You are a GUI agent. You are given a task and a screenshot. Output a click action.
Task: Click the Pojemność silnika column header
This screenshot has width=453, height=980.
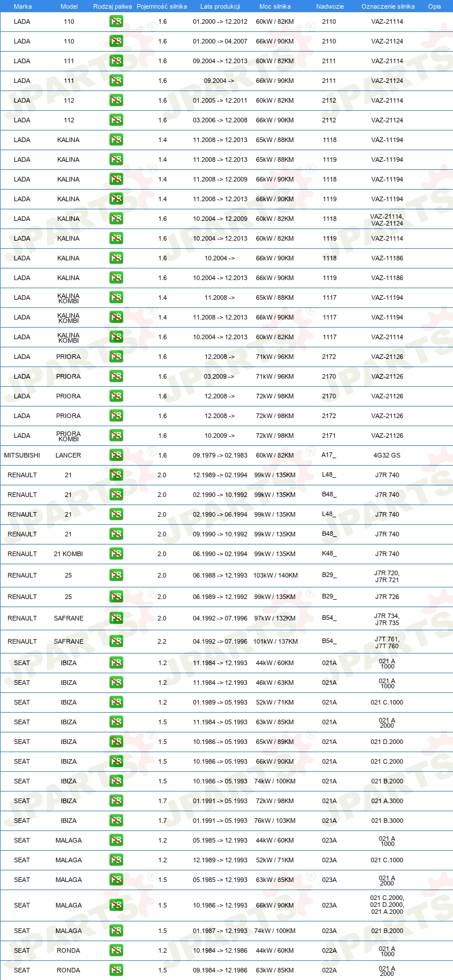[x=162, y=6]
